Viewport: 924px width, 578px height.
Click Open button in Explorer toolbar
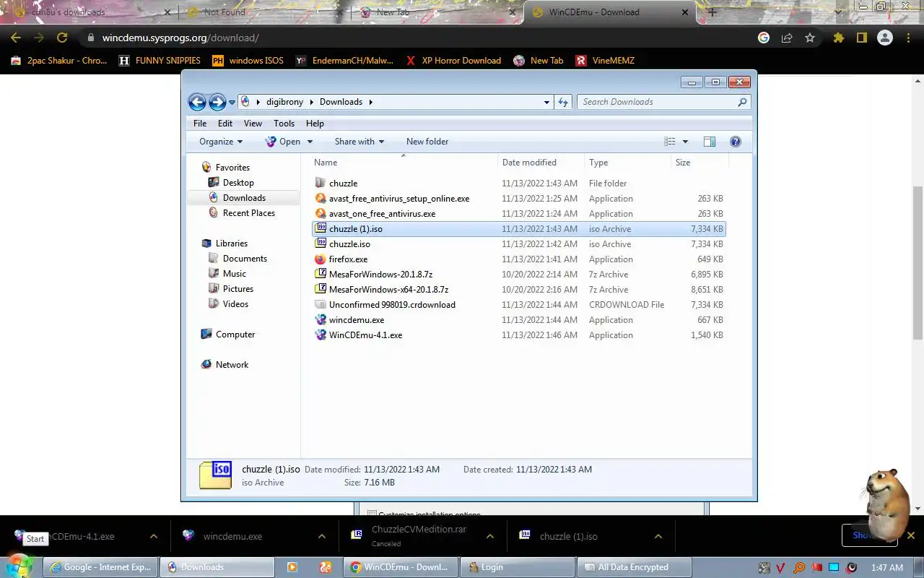(282, 142)
